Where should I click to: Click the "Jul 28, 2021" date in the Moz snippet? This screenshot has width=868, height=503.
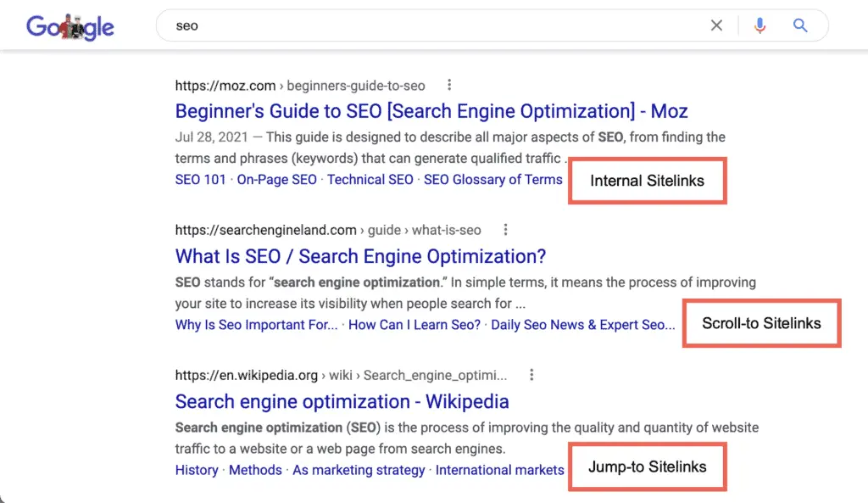211,137
